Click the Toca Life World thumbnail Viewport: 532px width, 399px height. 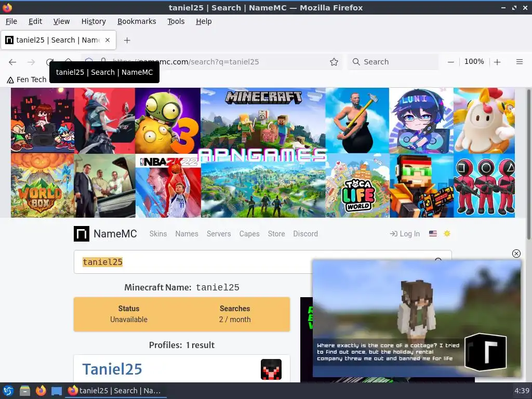tap(357, 186)
